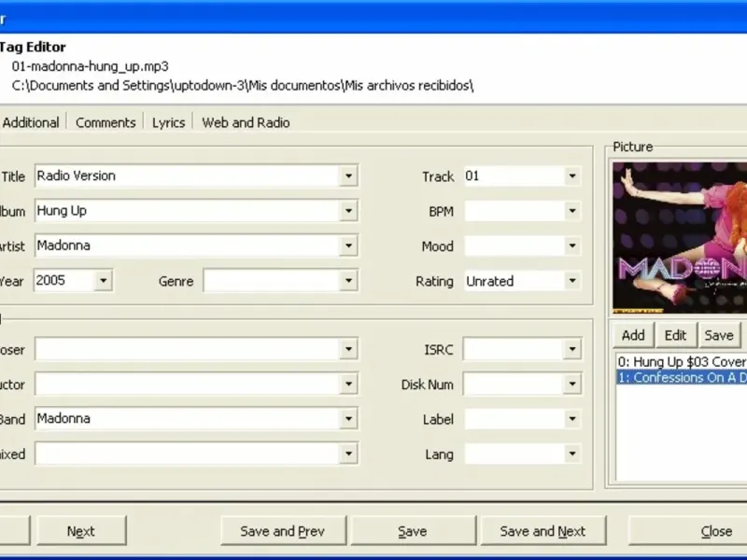This screenshot has width=747, height=560.
Task: Click the file path under Tag Editor
Action: click(243, 86)
